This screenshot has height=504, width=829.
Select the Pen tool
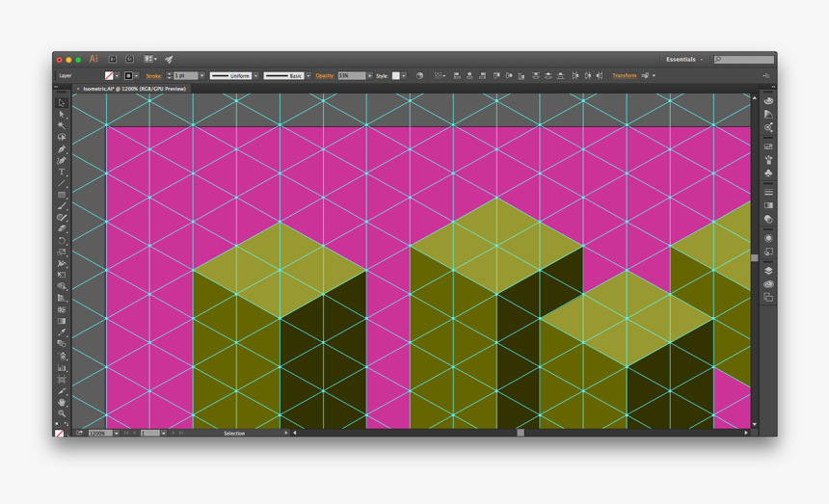tap(62, 149)
